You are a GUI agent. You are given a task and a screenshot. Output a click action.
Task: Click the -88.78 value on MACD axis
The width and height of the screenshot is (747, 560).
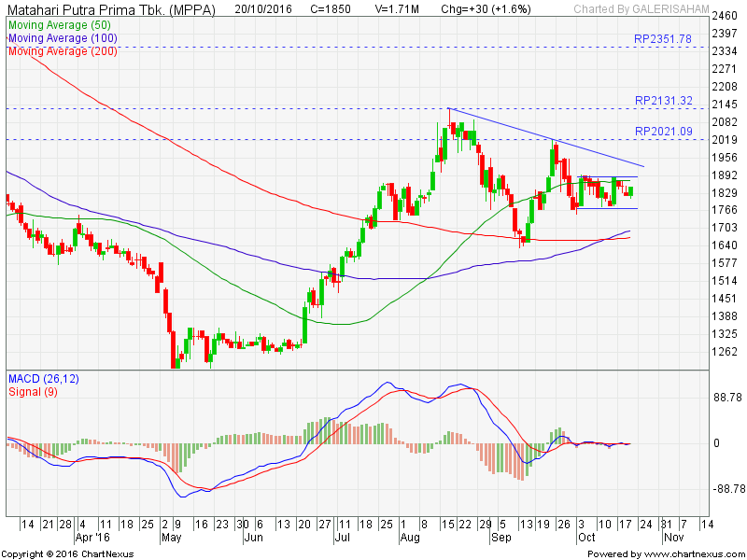(725, 489)
